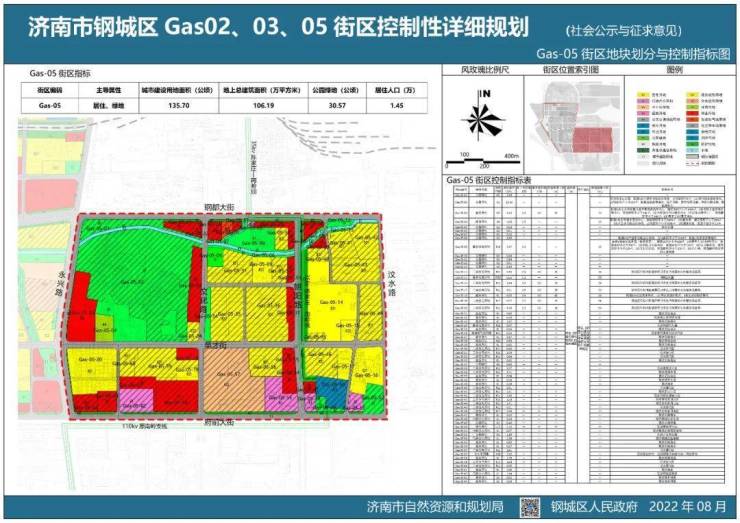Click header 地上总建筑面积（万平方米）

coord(263,90)
